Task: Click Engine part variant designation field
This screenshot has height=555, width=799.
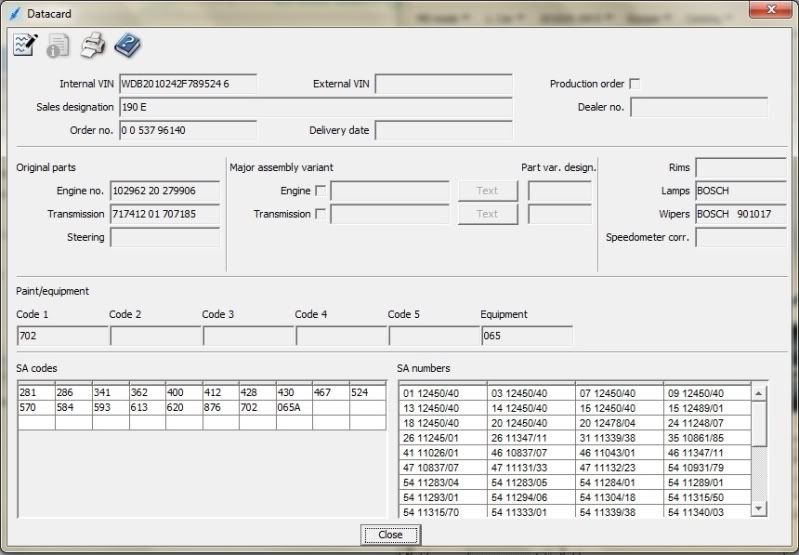Action: pos(560,191)
